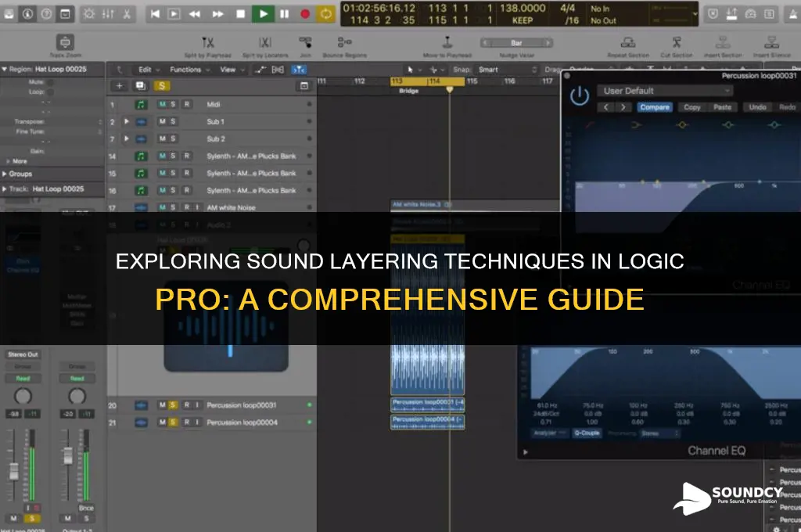Toggle the region Mute checkbox
The image size is (801, 532).
(50, 82)
